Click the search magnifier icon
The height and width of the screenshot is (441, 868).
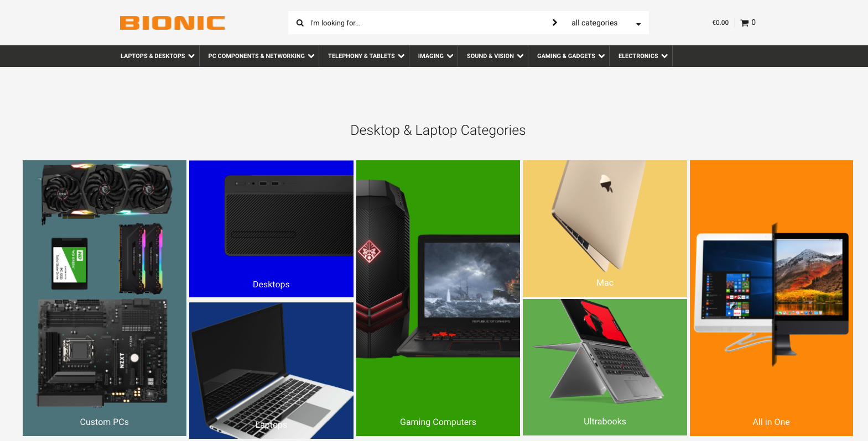pos(300,23)
